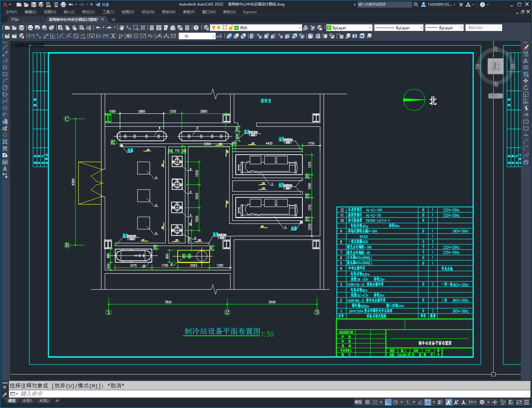Toggle Ortho mode in status bar
This screenshot has width=532, height=408.
[388, 402]
